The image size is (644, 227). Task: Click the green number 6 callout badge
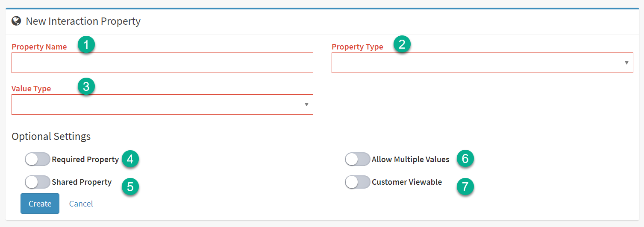coord(465,159)
